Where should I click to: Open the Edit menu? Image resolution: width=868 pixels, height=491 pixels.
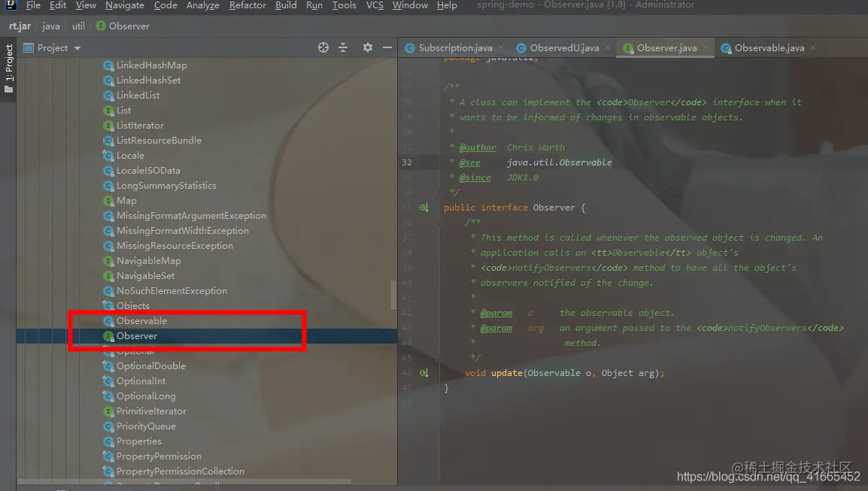[x=58, y=5]
